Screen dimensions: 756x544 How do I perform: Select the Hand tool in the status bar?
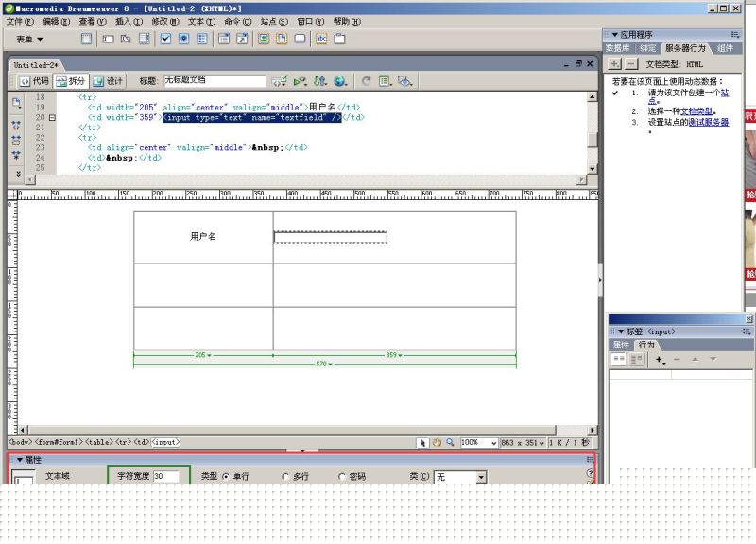[x=437, y=442]
